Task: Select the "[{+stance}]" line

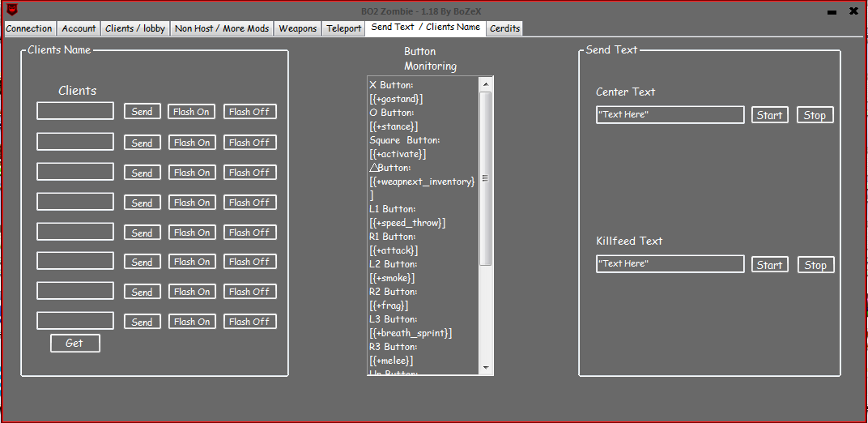Action: click(394, 126)
